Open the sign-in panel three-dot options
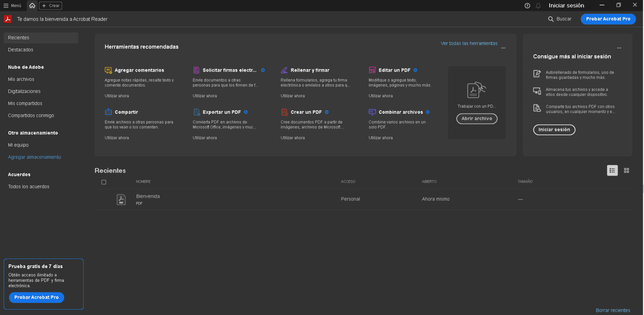The width and height of the screenshot is (644, 315). [619, 48]
